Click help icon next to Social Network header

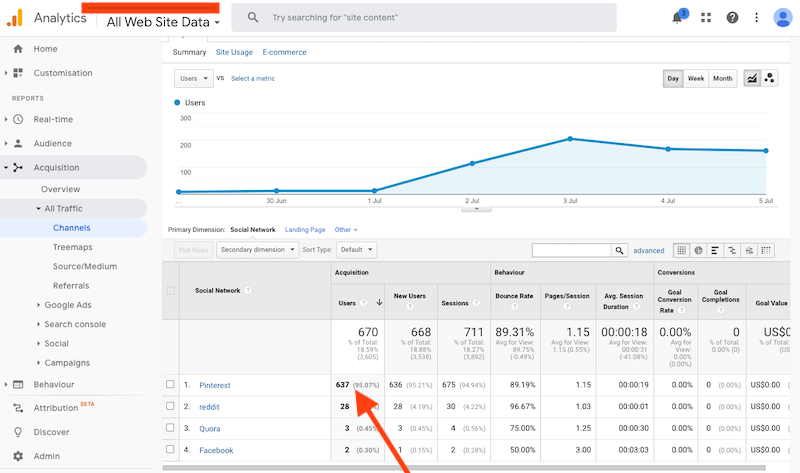pyautogui.click(x=248, y=290)
